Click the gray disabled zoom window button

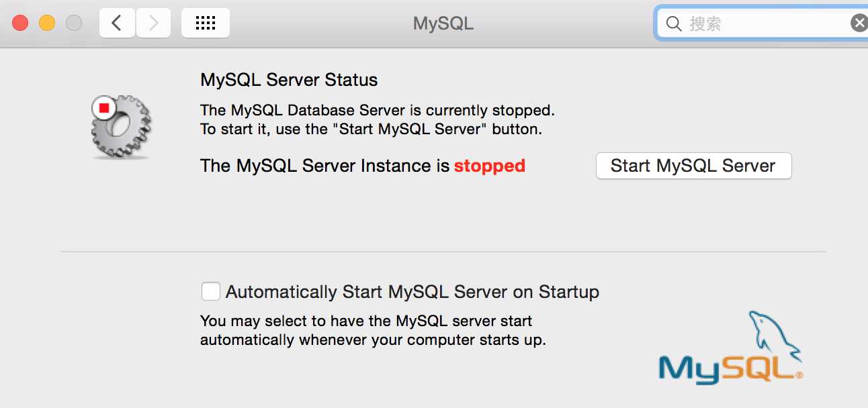pyautogui.click(x=74, y=23)
